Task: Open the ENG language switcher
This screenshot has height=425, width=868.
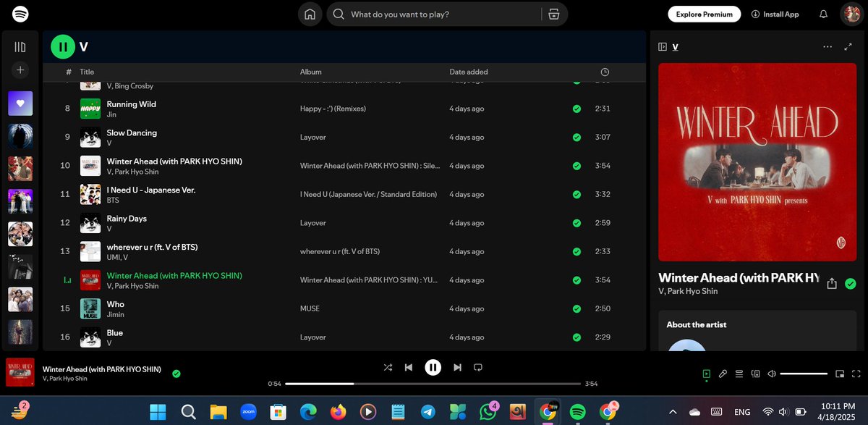Action: click(x=742, y=412)
